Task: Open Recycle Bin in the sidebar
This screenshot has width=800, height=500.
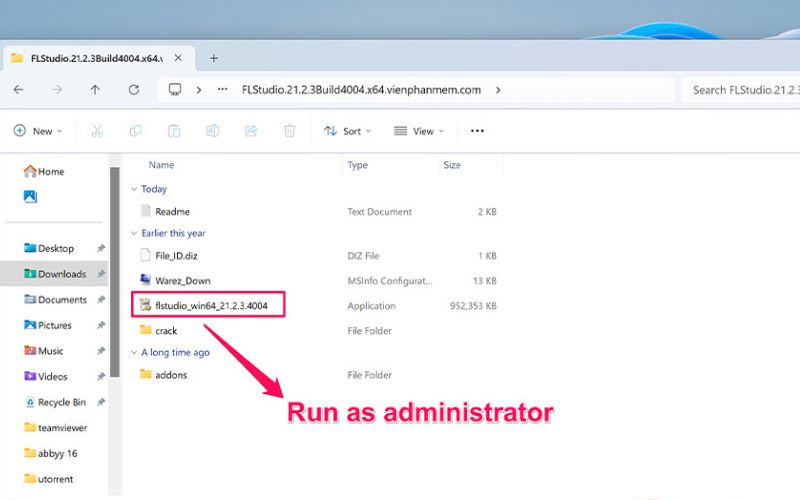Action: point(55,402)
